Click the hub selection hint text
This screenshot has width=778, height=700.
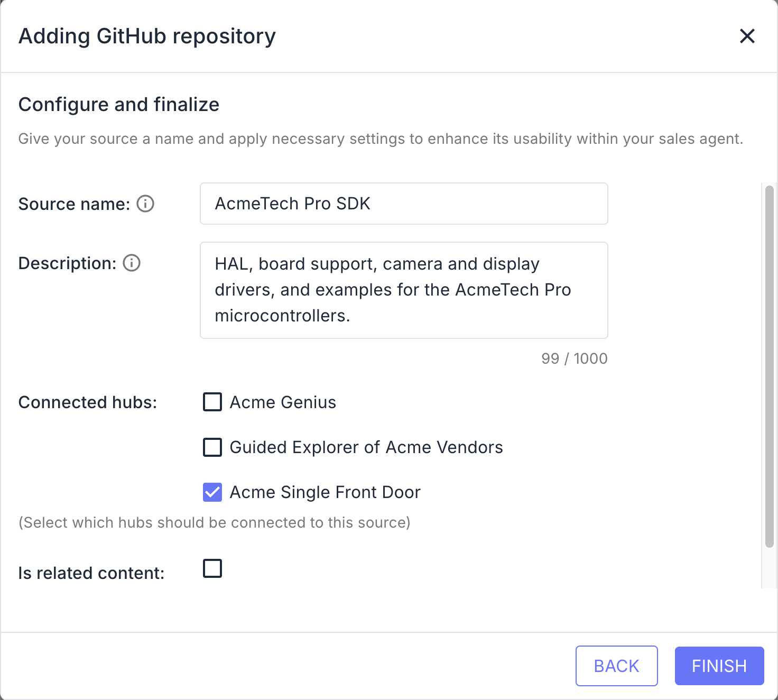coord(215,522)
